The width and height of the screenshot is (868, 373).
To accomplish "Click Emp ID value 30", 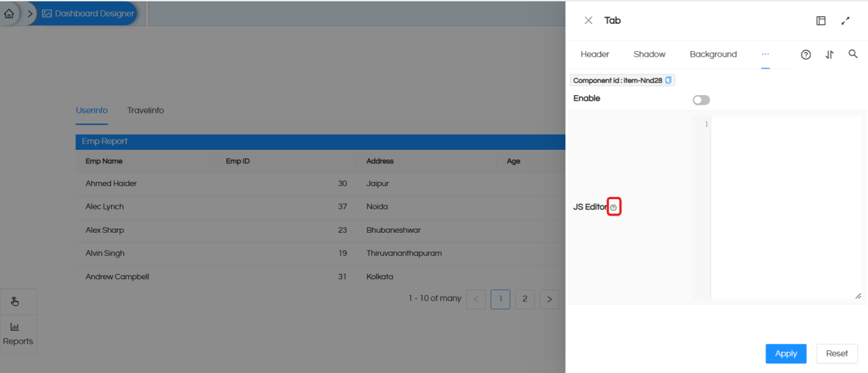I will (343, 183).
